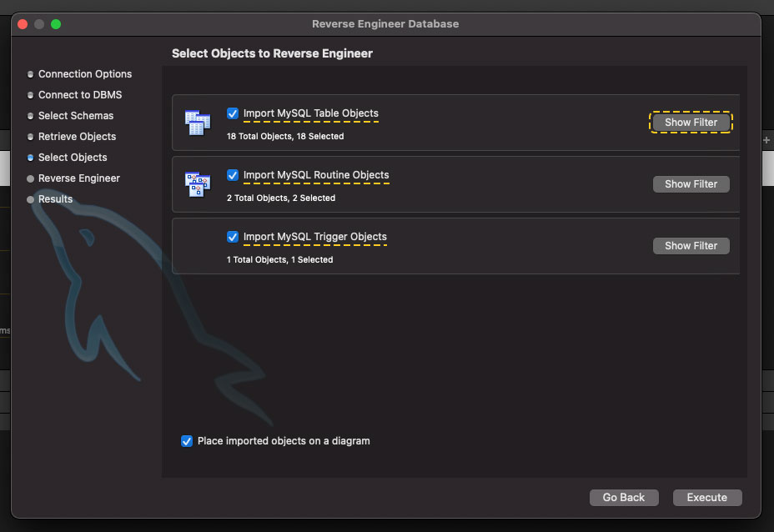
Task: Execute the reverse engineering
Action: pos(707,498)
